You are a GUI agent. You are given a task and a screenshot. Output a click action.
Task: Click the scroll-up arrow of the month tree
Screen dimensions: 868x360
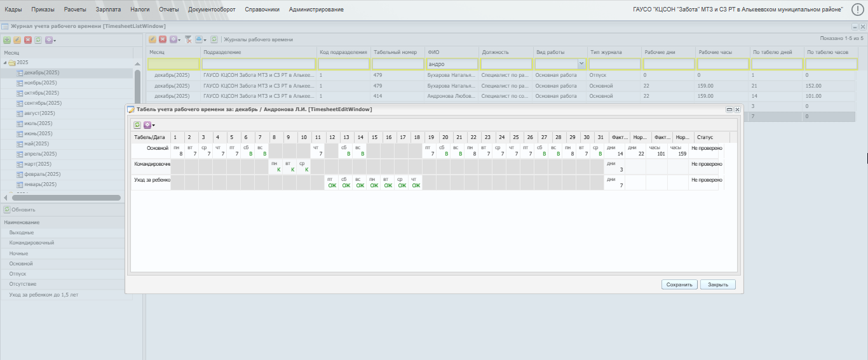(x=138, y=63)
